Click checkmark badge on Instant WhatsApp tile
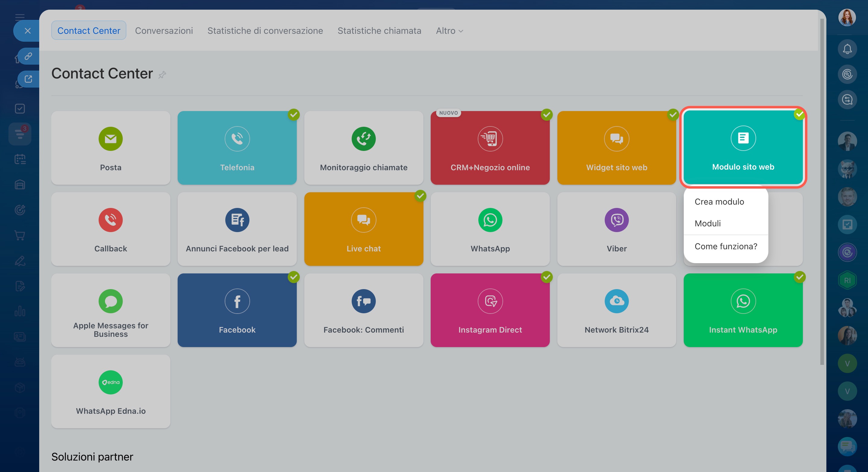This screenshot has width=868, height=472. coord(799,277)
